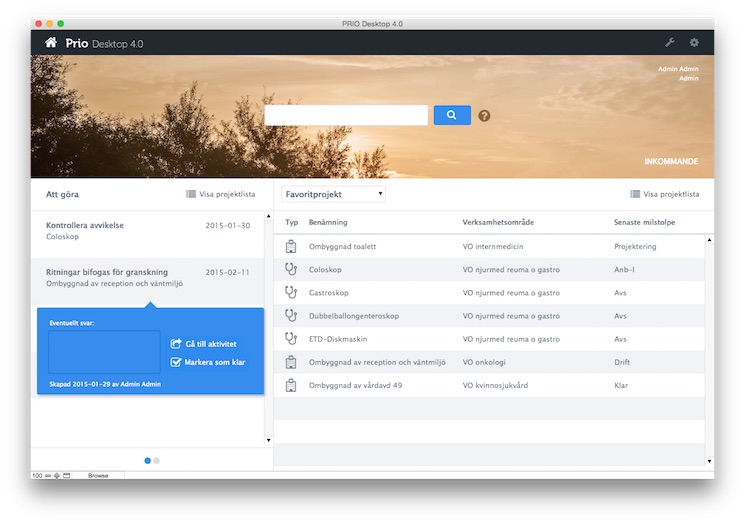Viewport: 745px width, 523px height.
Task: Sort by Senaste milstolpe column header
Action: 644,222
